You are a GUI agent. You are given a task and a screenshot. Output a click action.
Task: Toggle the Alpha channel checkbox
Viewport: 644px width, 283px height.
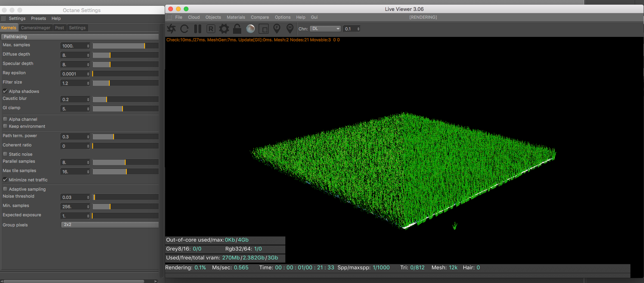point(5,119)
